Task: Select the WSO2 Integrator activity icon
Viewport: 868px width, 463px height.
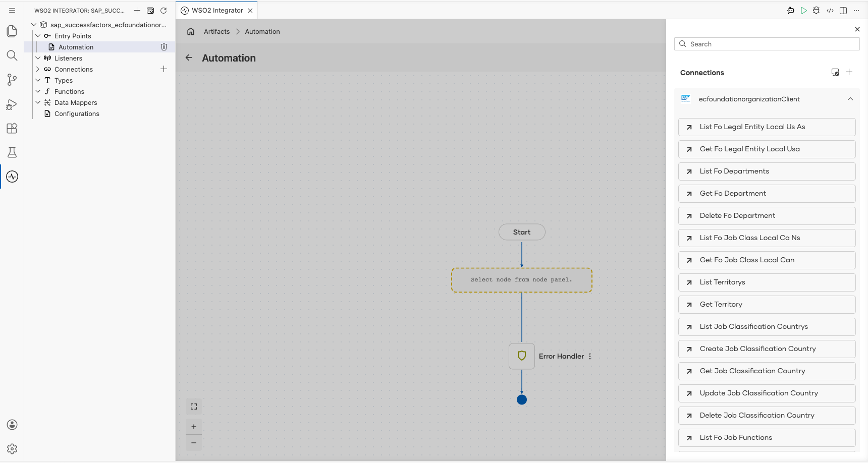Action: 12,177
